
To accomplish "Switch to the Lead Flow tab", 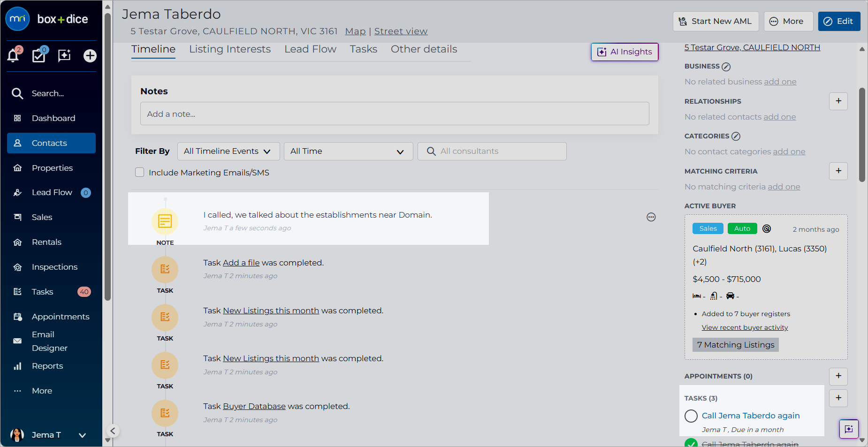I will coord(310,49).
